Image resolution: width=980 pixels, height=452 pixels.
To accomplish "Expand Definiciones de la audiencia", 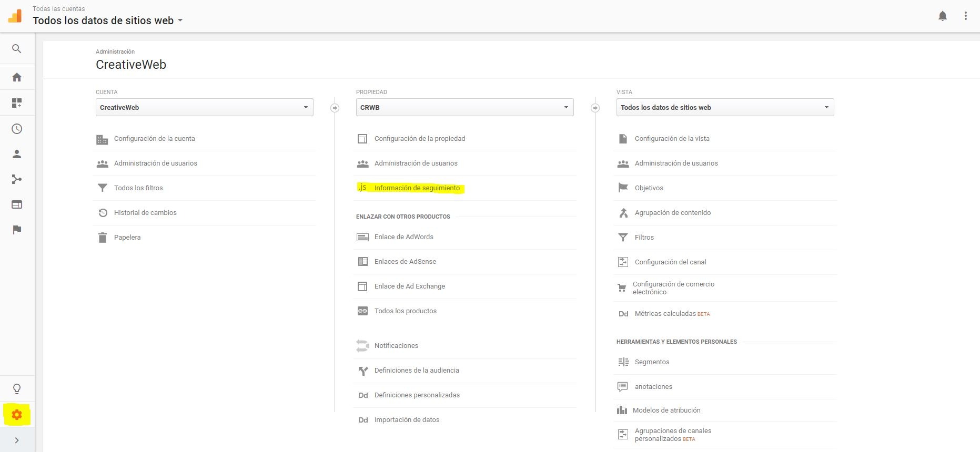I will click(x=417, y=371).
